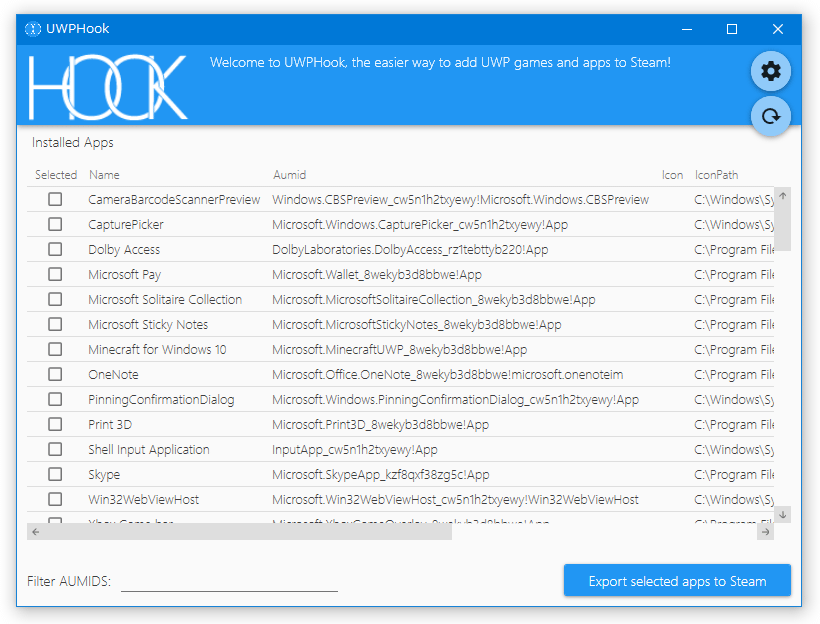Tick the CapturePicker checkbox

(55, 224)
